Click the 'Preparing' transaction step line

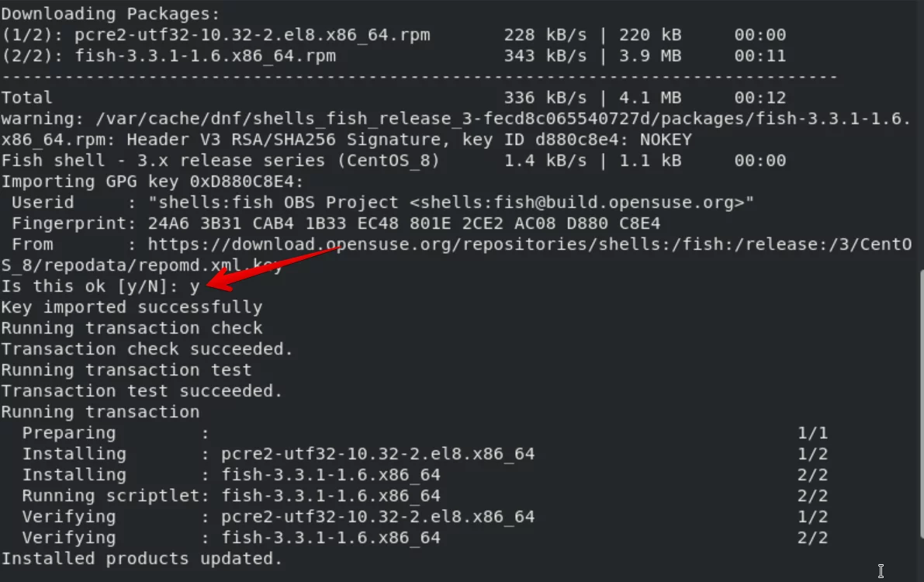[424, 433]
